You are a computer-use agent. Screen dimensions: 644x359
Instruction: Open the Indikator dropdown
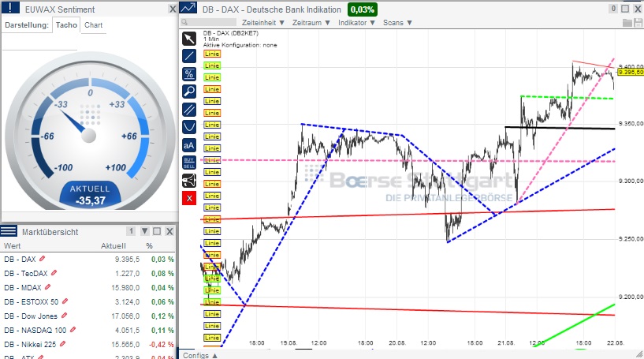tap(356, 23)
